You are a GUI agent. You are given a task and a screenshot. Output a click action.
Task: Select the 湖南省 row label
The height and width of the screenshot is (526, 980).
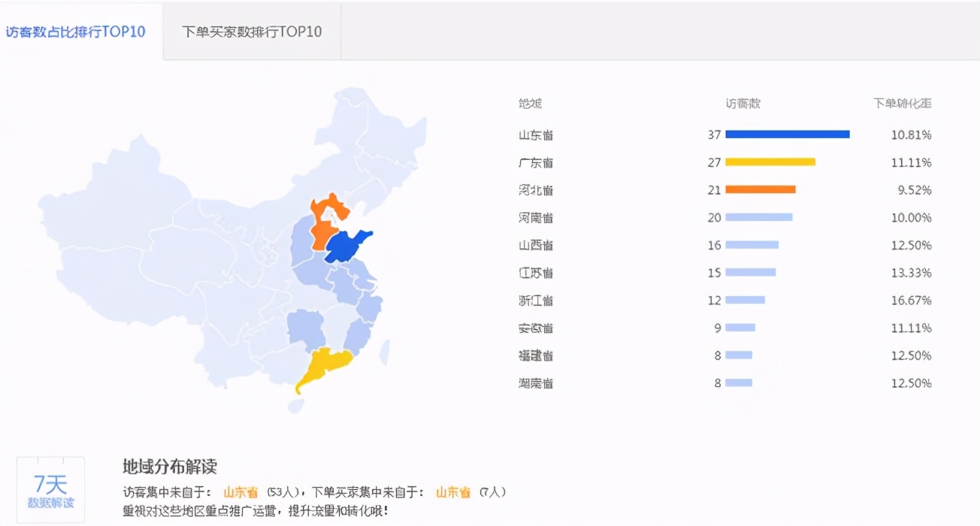point(536,382)
